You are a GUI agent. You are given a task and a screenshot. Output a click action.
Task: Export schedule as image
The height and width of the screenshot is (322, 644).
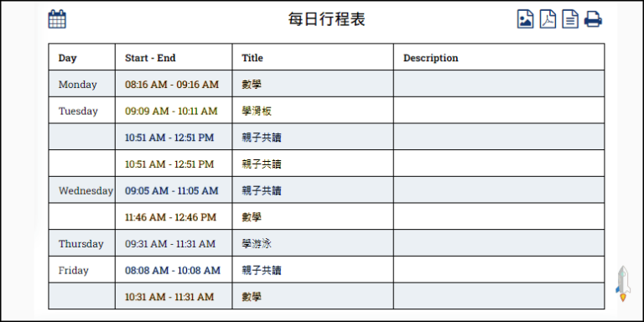(x=525, y=19)
